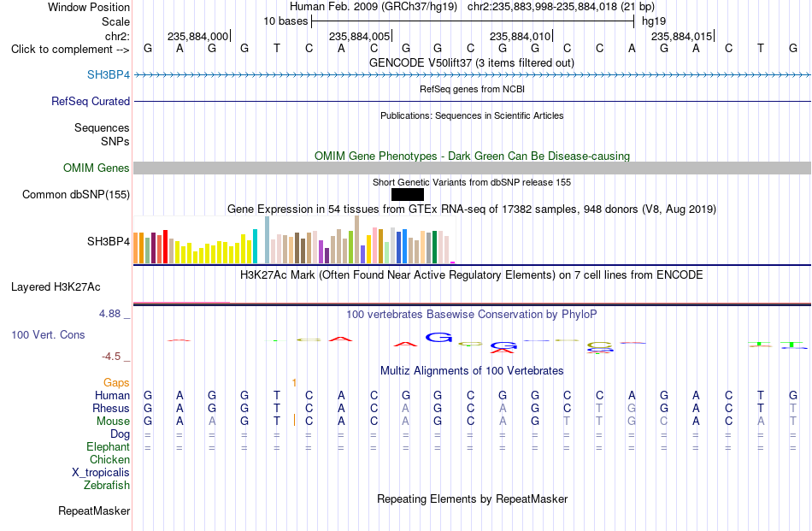Image resolution: width=812 pixels, height=531 pixels.
Task: Click the Mouse alignment row label
Action: tap(114, 422)
